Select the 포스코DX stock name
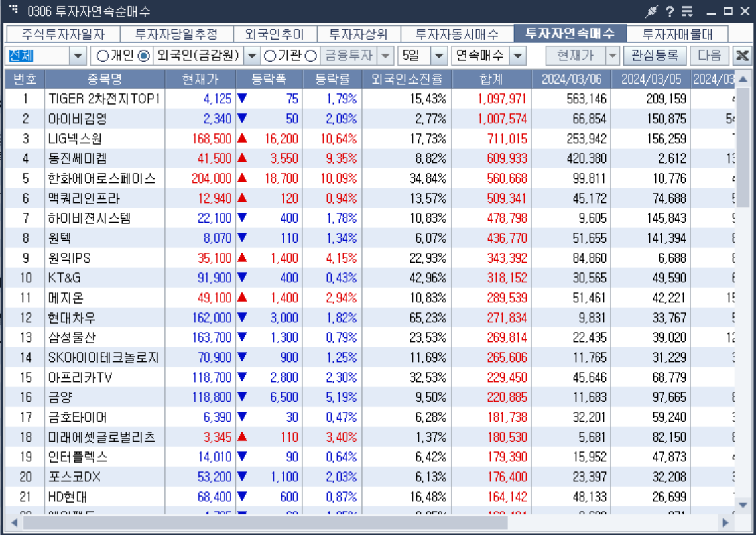The width and height of the screenshot is (756, 535). [75, 477]
